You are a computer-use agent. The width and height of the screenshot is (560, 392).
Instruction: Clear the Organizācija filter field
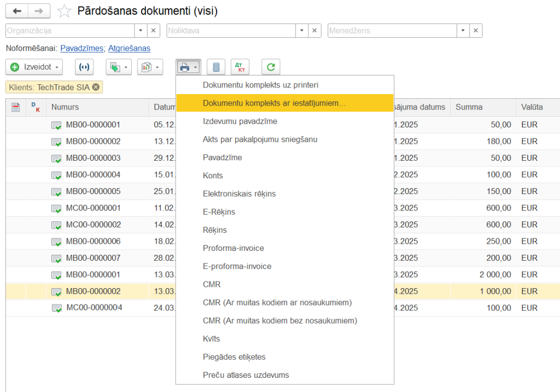click(x=154, y=31)
